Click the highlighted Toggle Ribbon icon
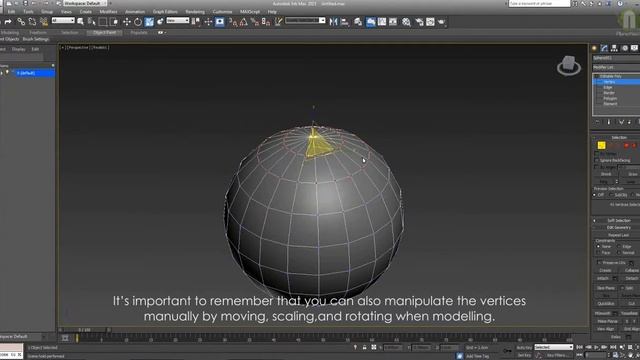 [x=371, y=22]
